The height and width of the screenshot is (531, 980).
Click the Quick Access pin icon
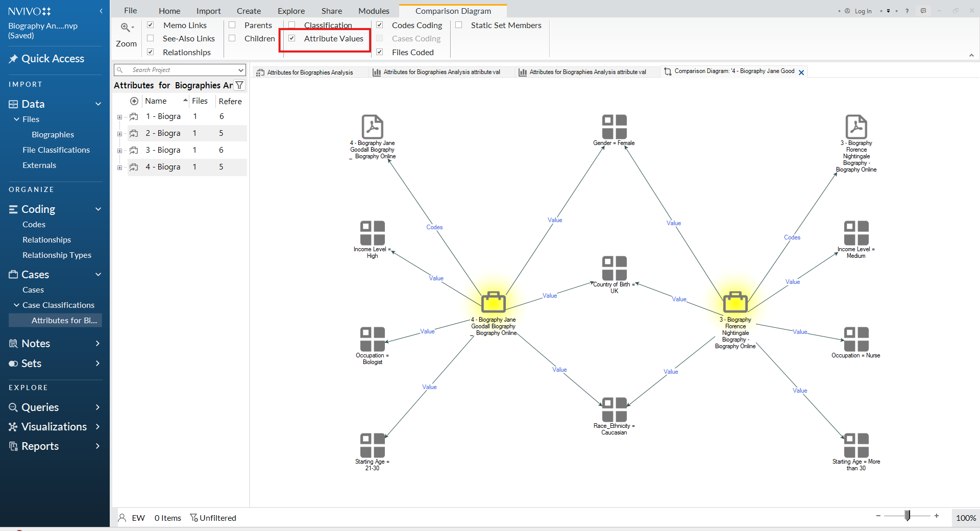pos(13,59)
